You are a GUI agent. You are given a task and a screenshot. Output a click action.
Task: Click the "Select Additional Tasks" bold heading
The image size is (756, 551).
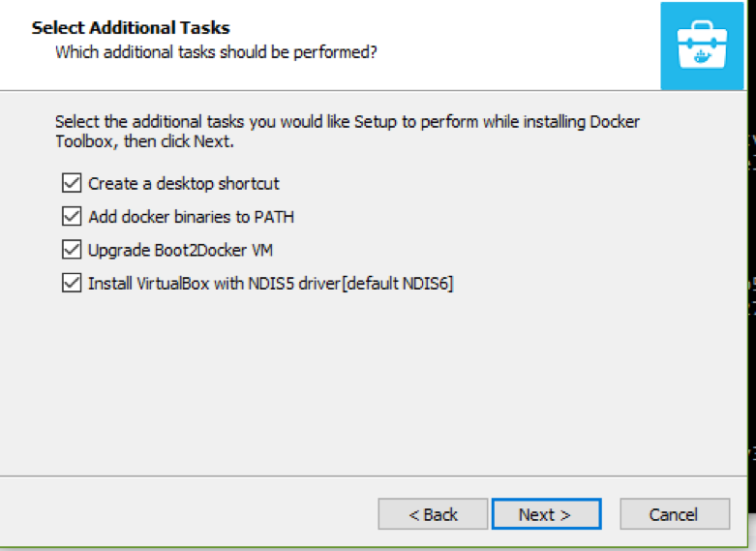tap(131, 27)
